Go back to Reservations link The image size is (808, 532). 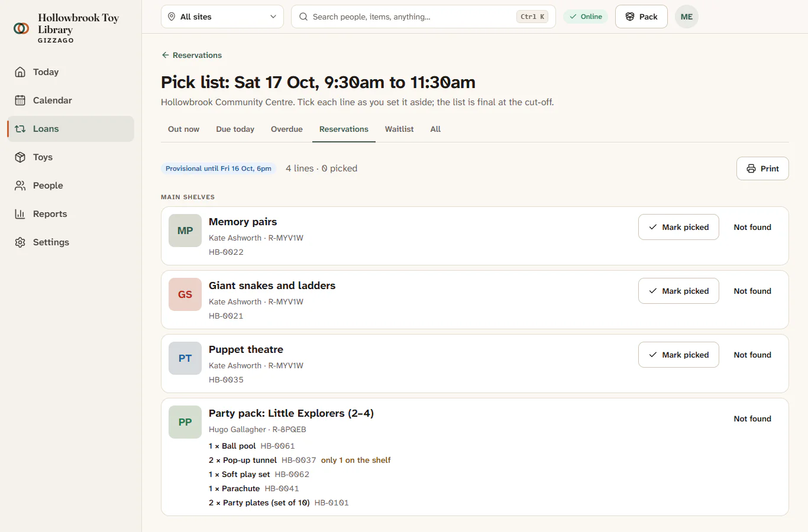[x=192, y=55]
